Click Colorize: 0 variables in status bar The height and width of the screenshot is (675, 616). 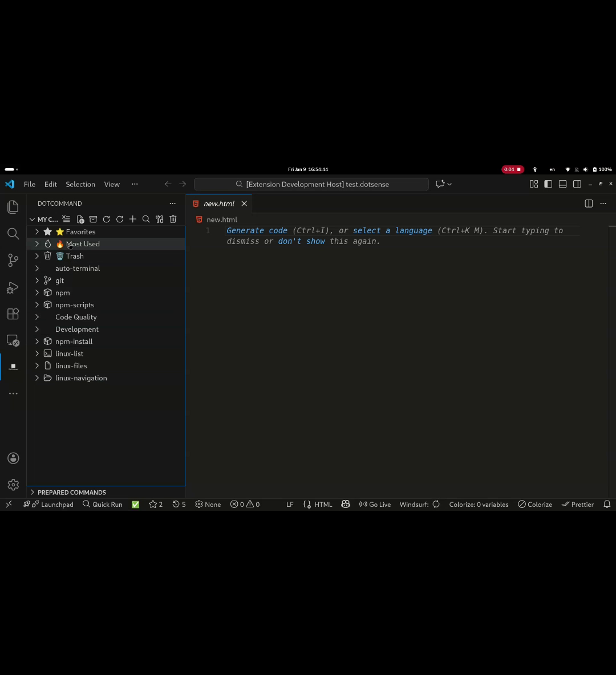coord(479,504)
